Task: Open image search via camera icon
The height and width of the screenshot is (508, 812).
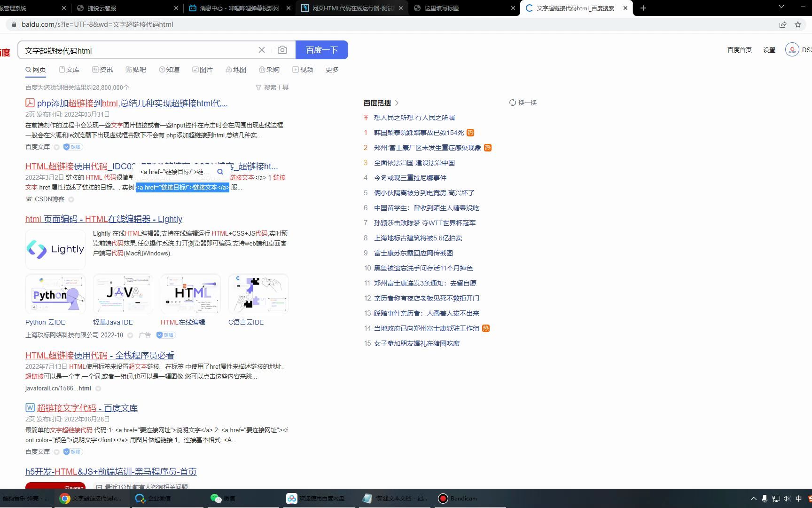Action: click(x=282, y=50)
